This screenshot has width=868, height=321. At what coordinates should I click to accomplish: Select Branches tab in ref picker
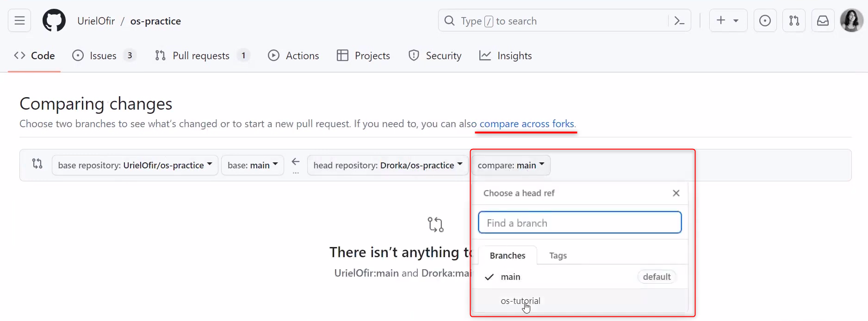click(508, 255)
